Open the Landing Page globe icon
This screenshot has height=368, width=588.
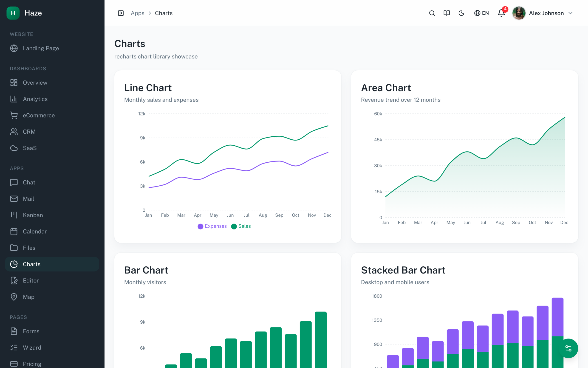(x=14, y=48)
